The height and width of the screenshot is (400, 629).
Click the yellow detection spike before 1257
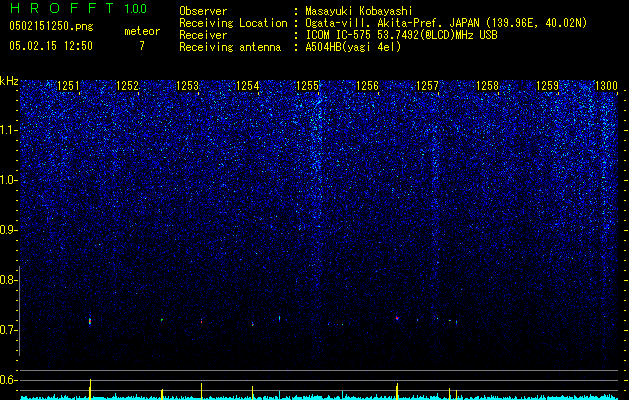click(397, 391)
